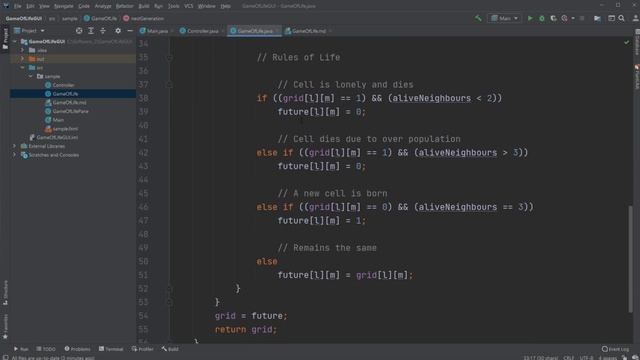
Task: Click the 4 spaces indent in status bar
Action: pos(608,358)
